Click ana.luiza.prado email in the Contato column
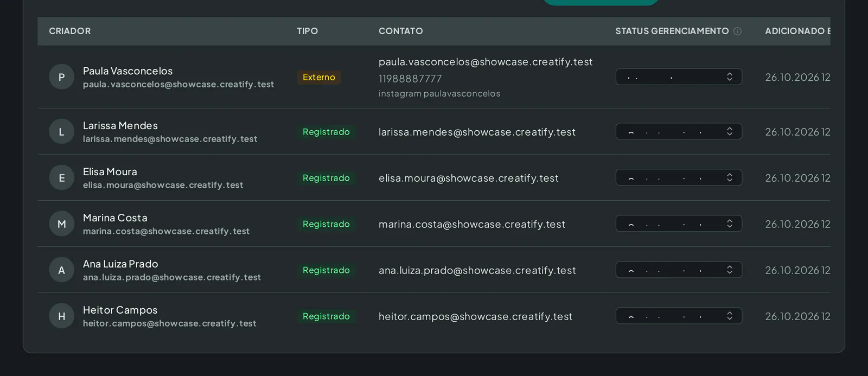The height and width of the screenshot is (376, 868). [x=477, y=270]
